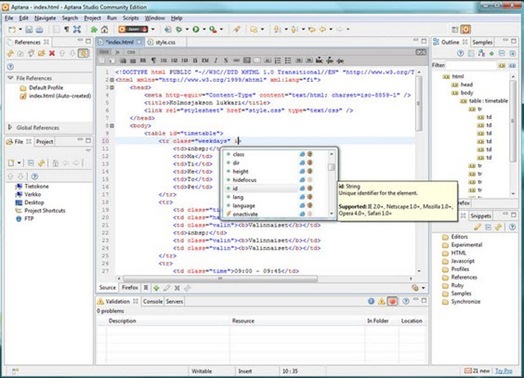Image resolution: width=524 pixels, height=378 pixels.
Task: Select 'id' in the autocomplete list
Action: click(x=261, y=188)
